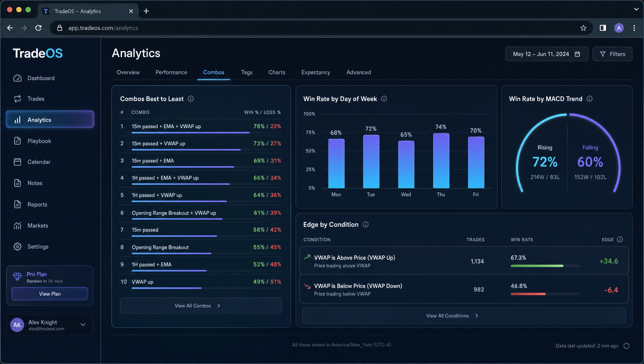Switch to the Overview tab
644x364 pixels.
128,72
